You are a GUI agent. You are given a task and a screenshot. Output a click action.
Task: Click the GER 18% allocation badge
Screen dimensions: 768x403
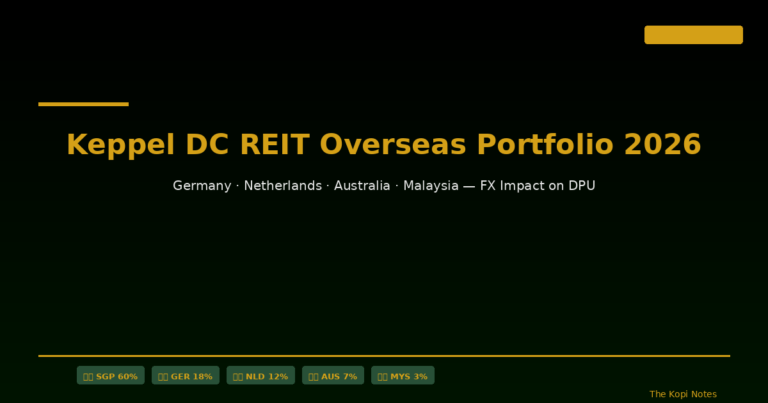tap(186, 376)
